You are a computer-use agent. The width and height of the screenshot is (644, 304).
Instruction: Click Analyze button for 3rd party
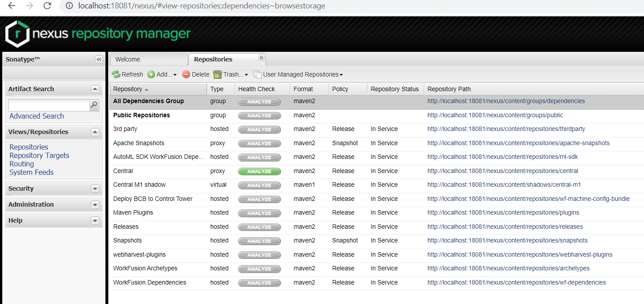click(259, 130)
